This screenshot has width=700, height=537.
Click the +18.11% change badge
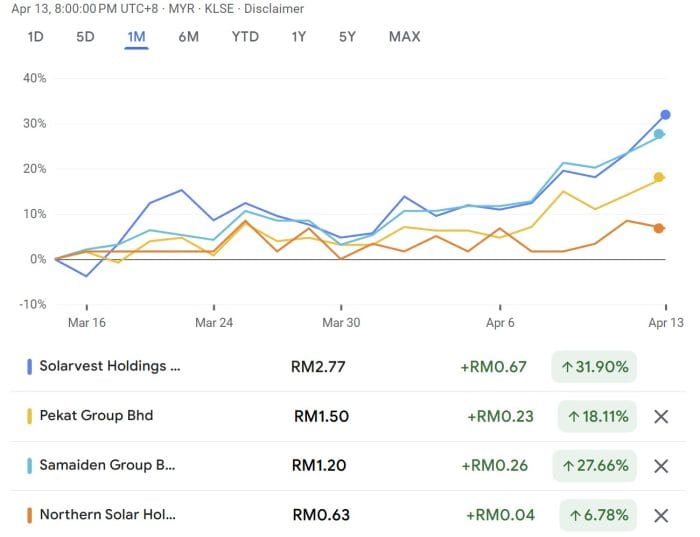coord(597,416)
